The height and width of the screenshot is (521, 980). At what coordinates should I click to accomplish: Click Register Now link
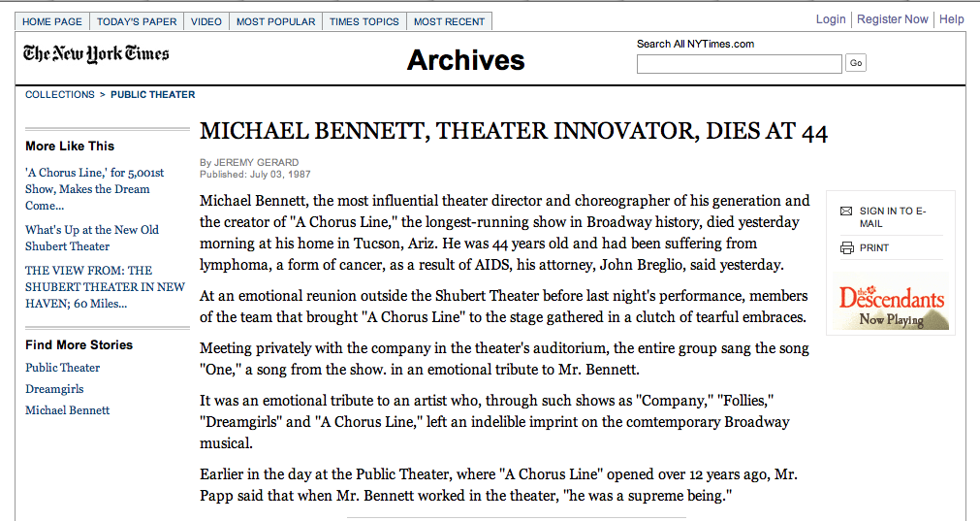[x=893, y=19]
